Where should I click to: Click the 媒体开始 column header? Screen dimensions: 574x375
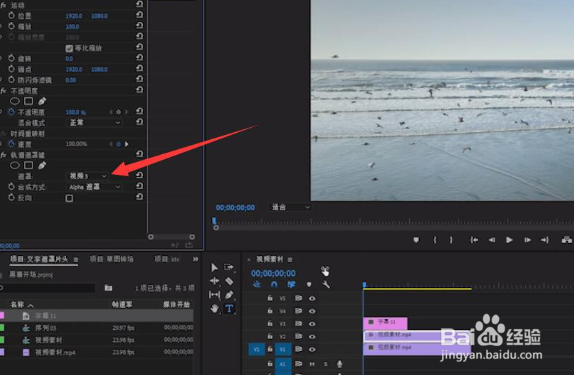pos(176,305)
